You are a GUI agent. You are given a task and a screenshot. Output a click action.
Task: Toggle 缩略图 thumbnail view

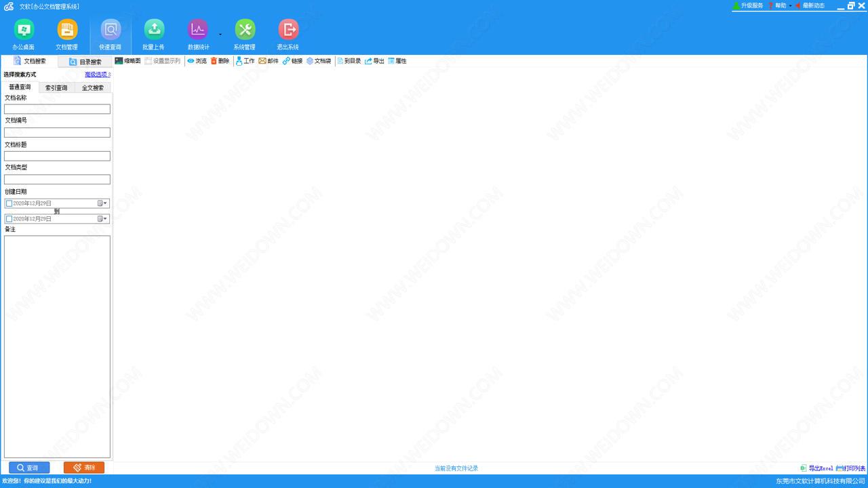tap(127, 61)
